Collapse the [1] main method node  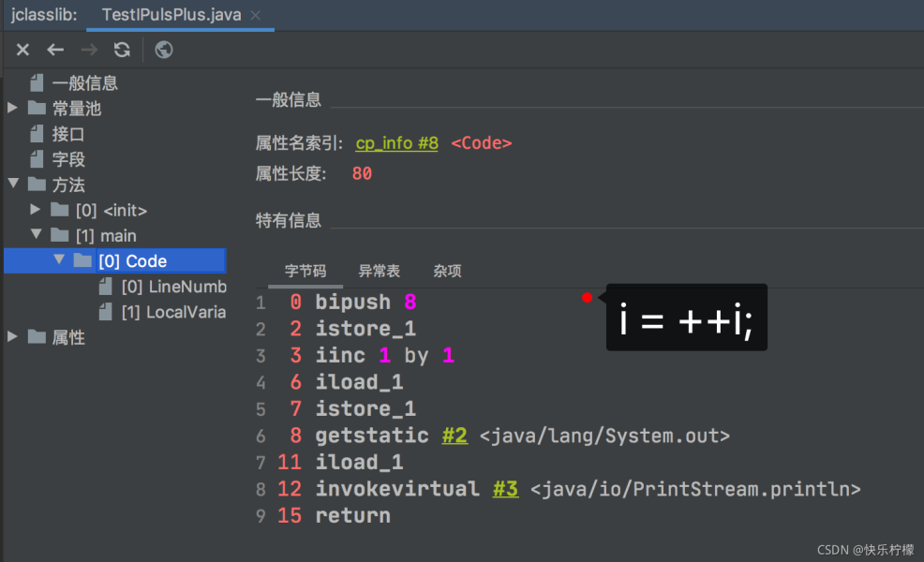(x=37, y=234)
